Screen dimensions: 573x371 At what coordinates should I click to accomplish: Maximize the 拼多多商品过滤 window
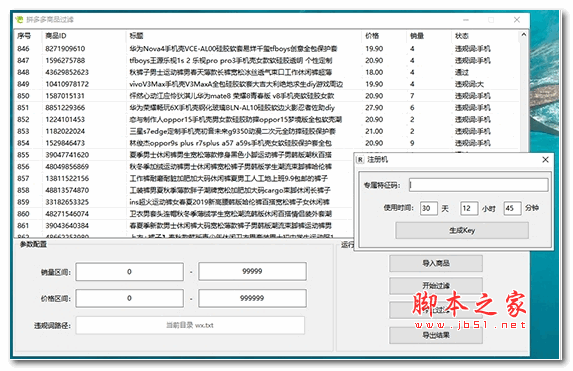coord(491,20)
